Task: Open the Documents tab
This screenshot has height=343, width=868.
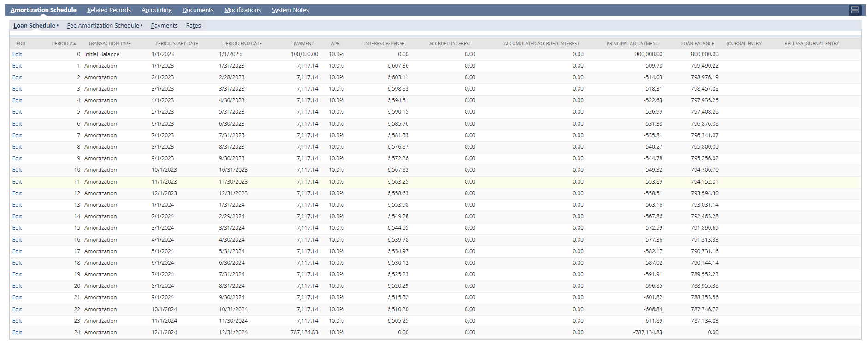Action: pyautogui.click(x=198, y=10)
